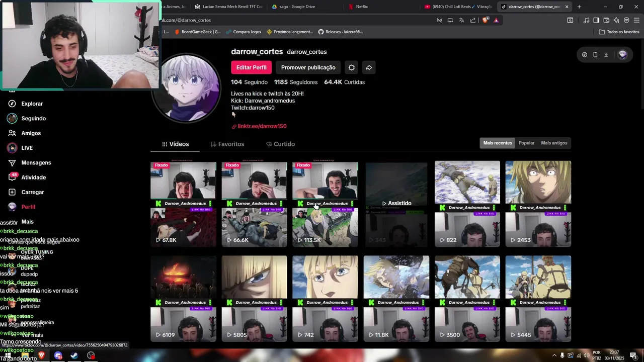Image resolution: width=644 pixels, height=362 pixels.
Task: Click the TikTok coins icon at top right
Action: tap(584, 55)
